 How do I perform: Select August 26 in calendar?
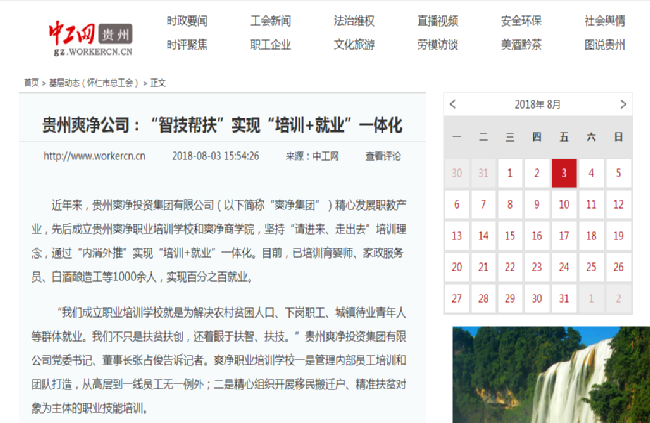(x=618, y=267)
